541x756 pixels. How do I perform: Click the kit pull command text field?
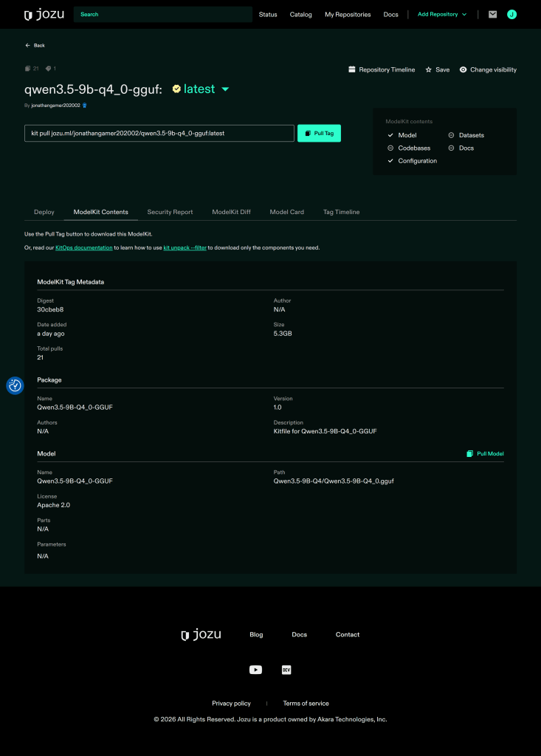tap(159, 134)
